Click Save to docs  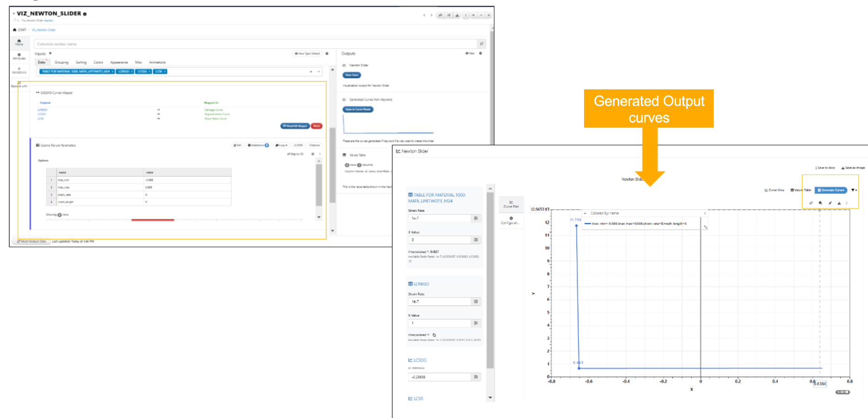(825, 168)
